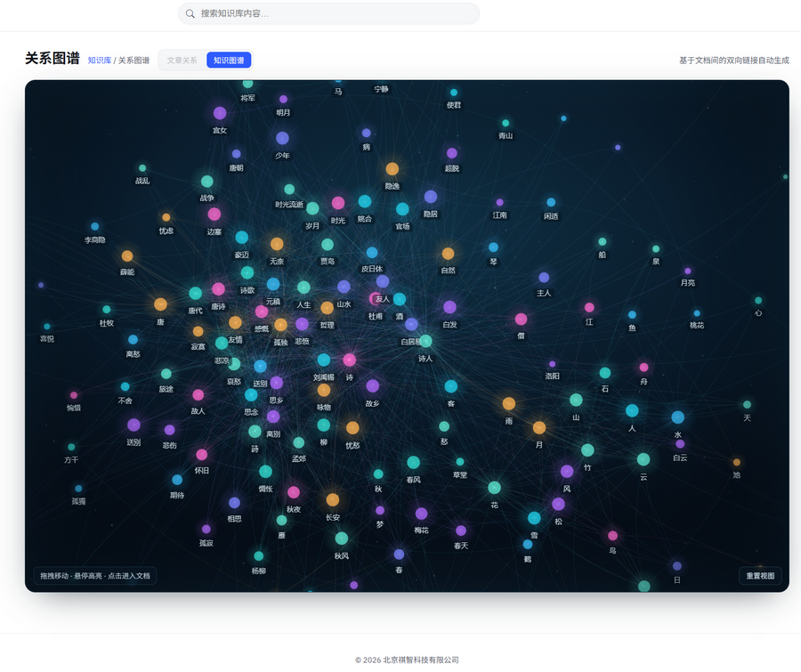Click the 重置视图 button
The height and width of the screenshot is (672, 801).
point(760,575)
